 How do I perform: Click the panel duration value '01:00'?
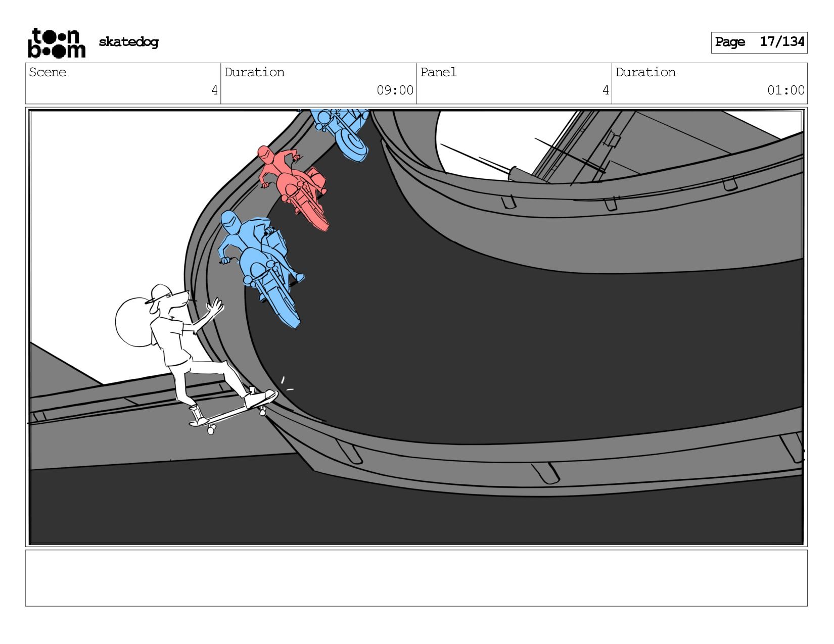[x=786, y=90]
